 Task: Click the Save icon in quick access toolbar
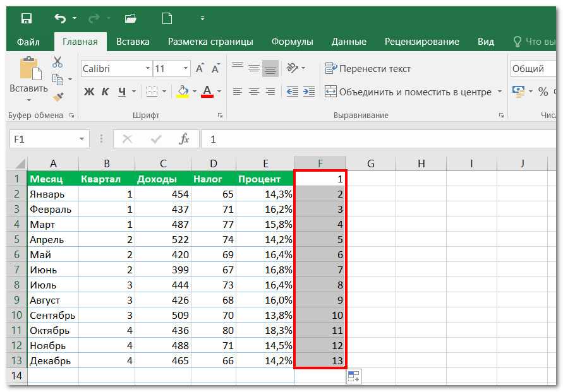[x=27, y=18]
